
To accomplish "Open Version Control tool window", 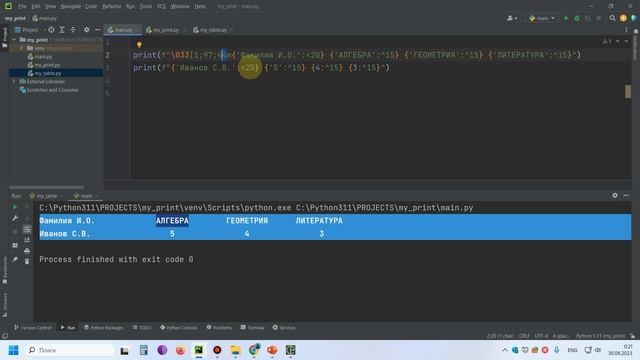I will [x=33, y=327].
